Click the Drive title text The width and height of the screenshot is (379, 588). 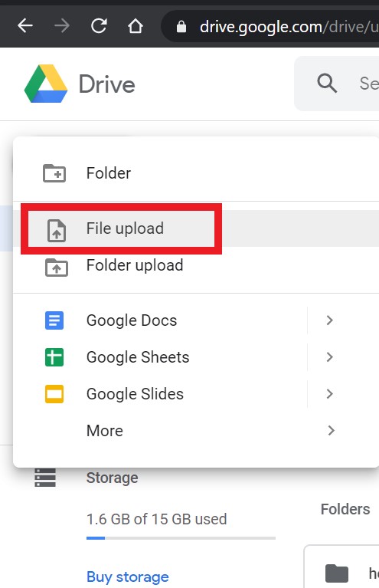tap(106, 84)
